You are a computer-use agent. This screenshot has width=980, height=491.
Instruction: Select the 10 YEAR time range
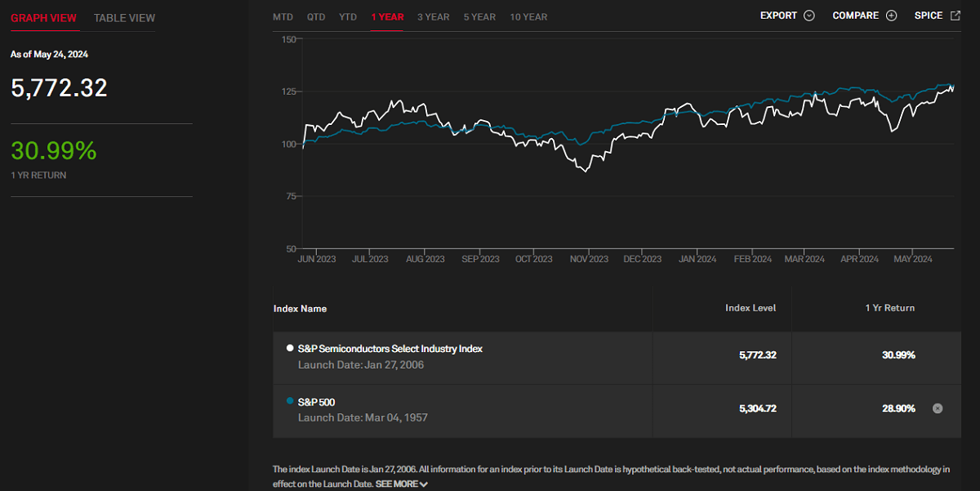pos(528,17)
